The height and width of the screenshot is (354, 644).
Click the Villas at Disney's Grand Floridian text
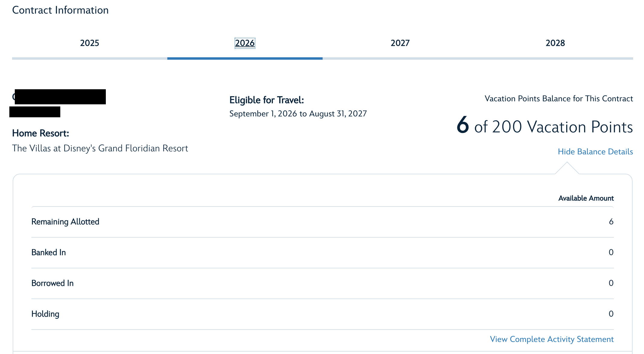click(x=100, y=148)
